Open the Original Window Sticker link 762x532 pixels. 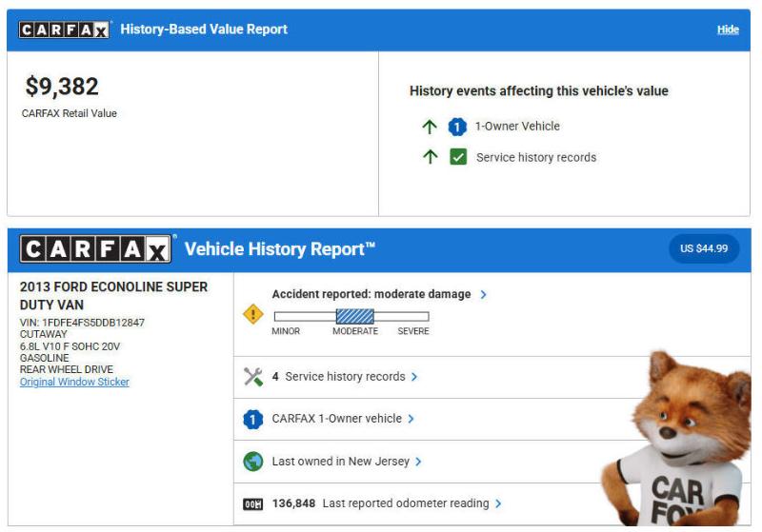74,382
